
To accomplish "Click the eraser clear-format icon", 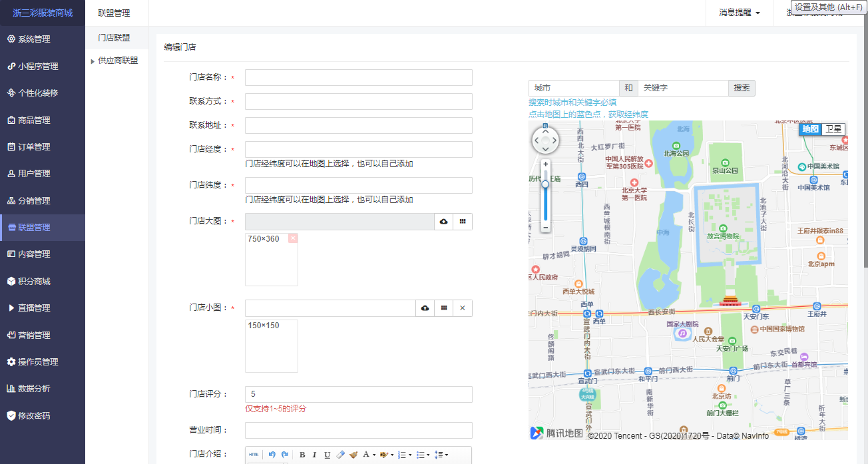I will click(x=340, y=455).
